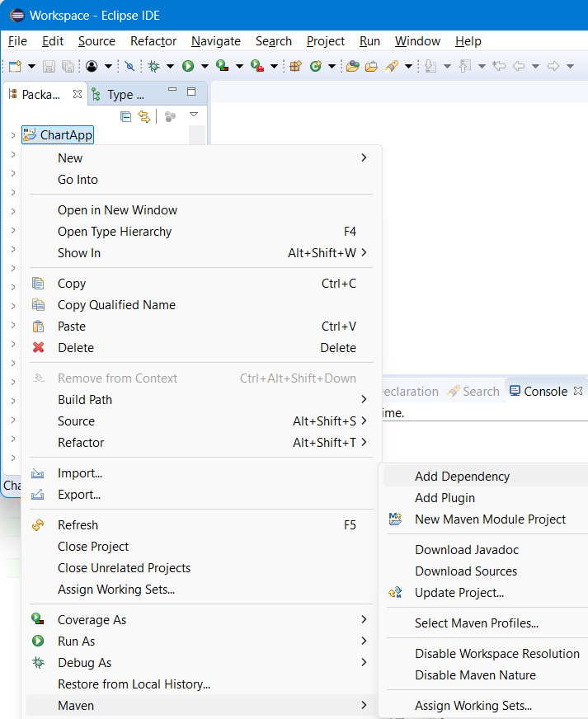
Task: Click Collapse All icon in Package Explorer
Action: (125, 116)
